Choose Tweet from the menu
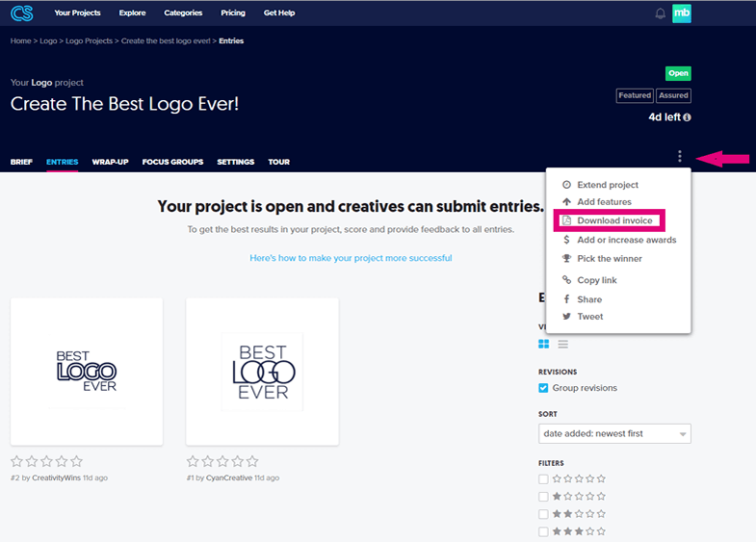The width and height of the screenshot is (756, 542). tap(590, 316)
